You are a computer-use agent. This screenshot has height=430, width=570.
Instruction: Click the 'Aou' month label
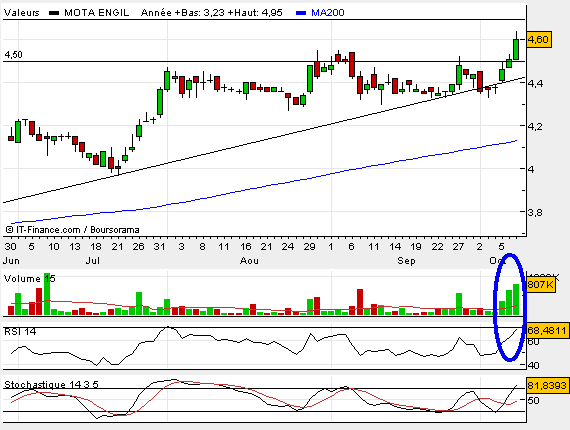[x=249, y=261]
